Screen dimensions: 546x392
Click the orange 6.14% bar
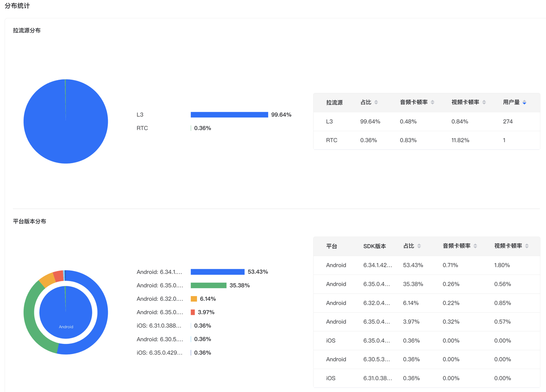tap(194, 299)
